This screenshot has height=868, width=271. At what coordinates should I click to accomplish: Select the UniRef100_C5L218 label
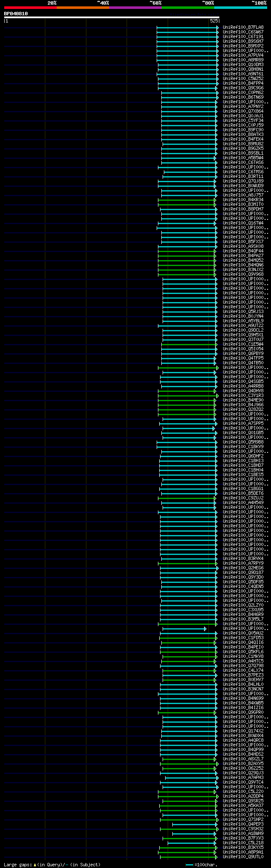tap(243, 843)
